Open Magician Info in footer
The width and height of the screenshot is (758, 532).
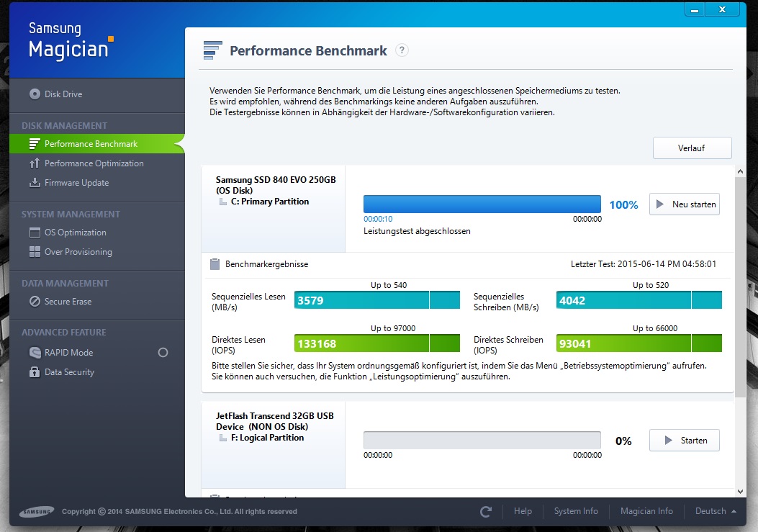[x=646, y=510]
